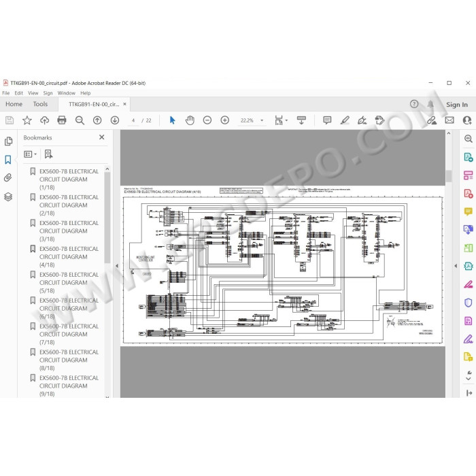Go to next page arrow
Viewport: 476px width, 476px height.
tap(115, 120)
